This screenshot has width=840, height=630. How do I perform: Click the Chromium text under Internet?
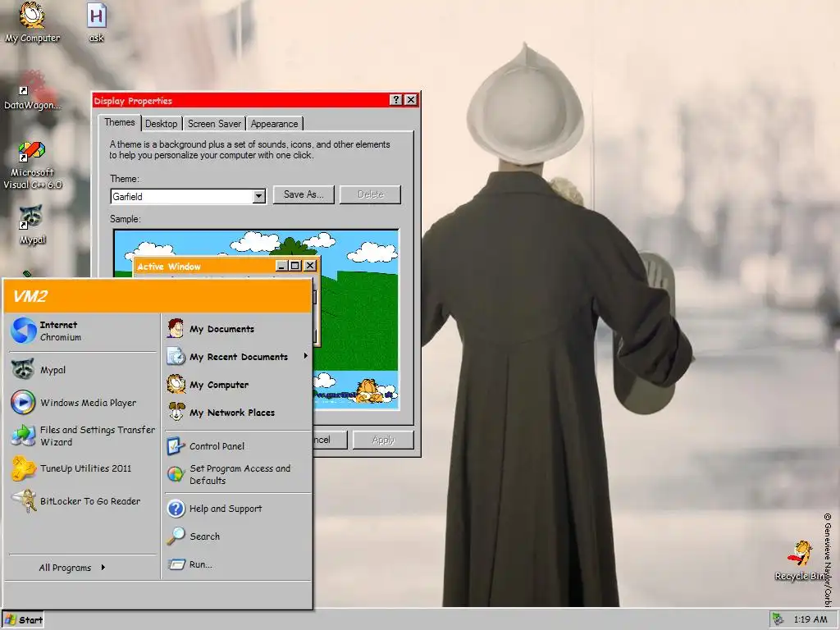pos(61,337)
